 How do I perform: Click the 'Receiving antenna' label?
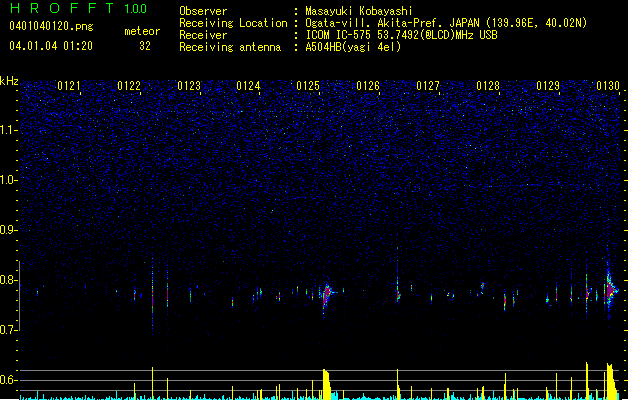tap(230, 47)
